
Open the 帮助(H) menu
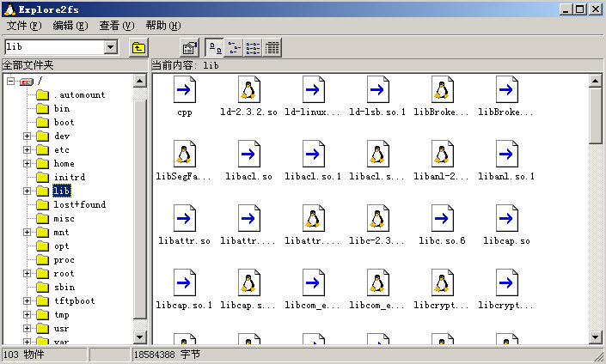163,26
